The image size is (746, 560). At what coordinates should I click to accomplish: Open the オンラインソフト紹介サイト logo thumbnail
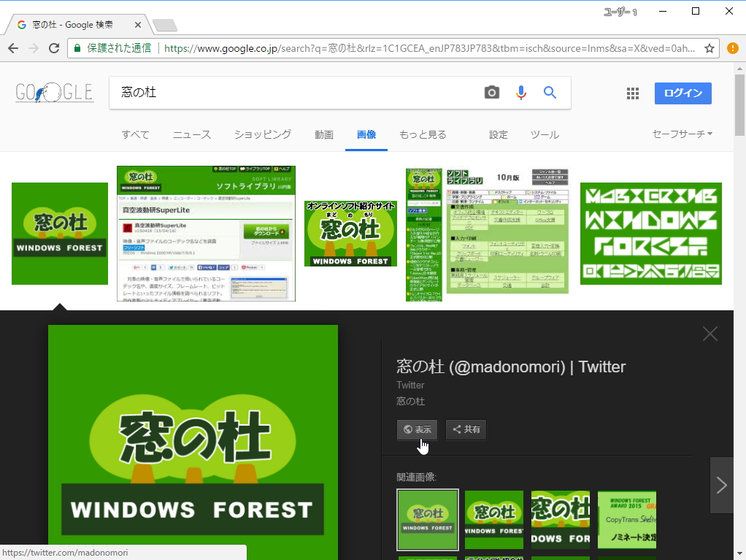click(x=350, y=234)
